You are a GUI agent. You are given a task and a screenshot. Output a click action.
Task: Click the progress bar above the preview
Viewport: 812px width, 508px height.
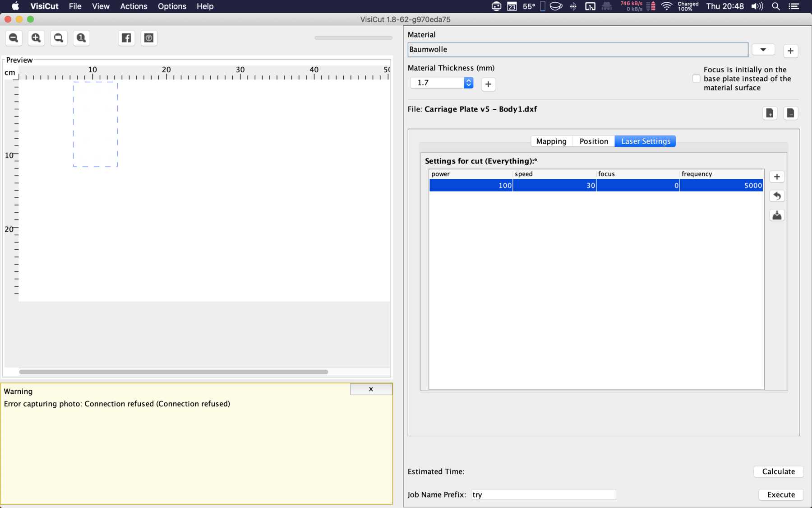pos(353,38)
